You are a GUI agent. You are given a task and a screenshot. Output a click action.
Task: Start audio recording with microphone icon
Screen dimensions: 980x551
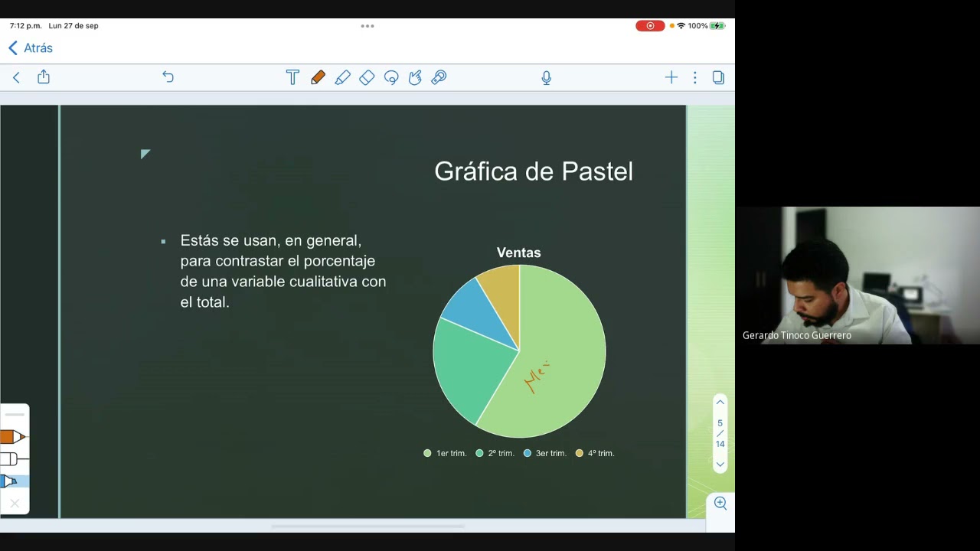coord(547,77)
